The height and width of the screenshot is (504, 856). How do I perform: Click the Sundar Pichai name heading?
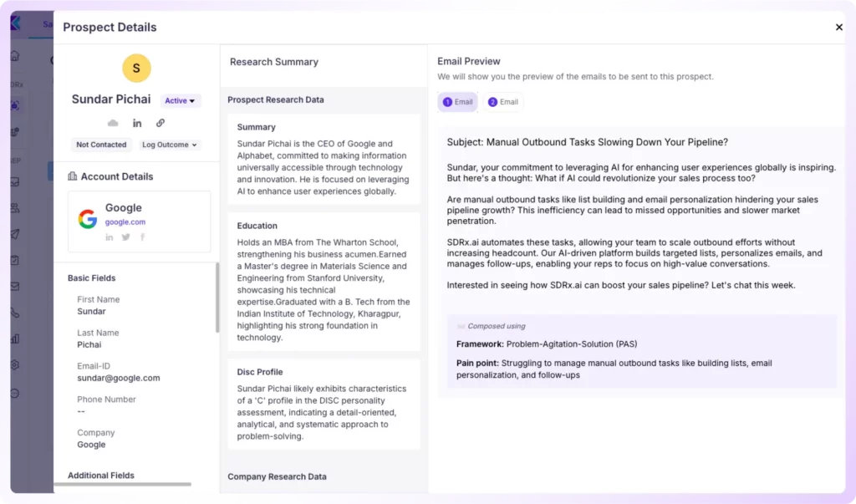click(111, 99)
